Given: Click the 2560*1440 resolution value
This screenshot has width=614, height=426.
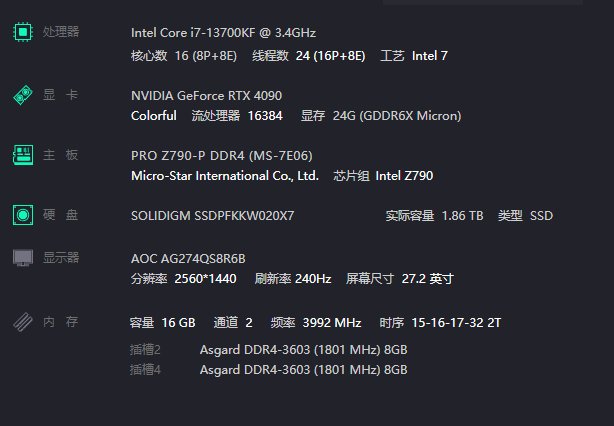Looking at the screenshot, I should (205, 279).
